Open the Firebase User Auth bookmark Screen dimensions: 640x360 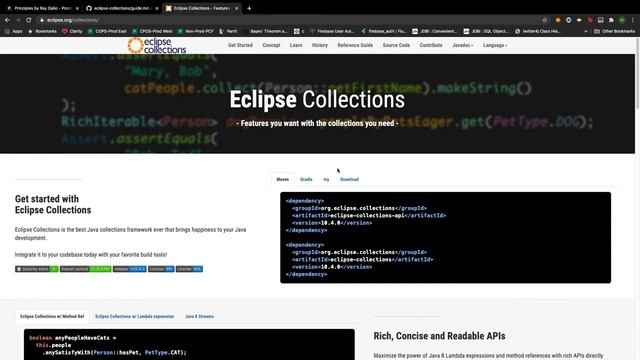(332, 31)
